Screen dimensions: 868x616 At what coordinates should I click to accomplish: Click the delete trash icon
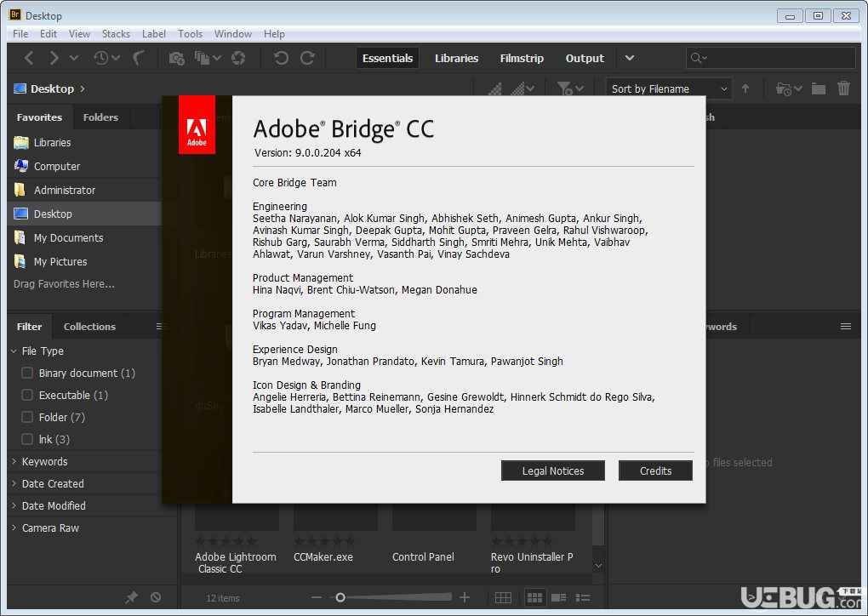point(843,88)
